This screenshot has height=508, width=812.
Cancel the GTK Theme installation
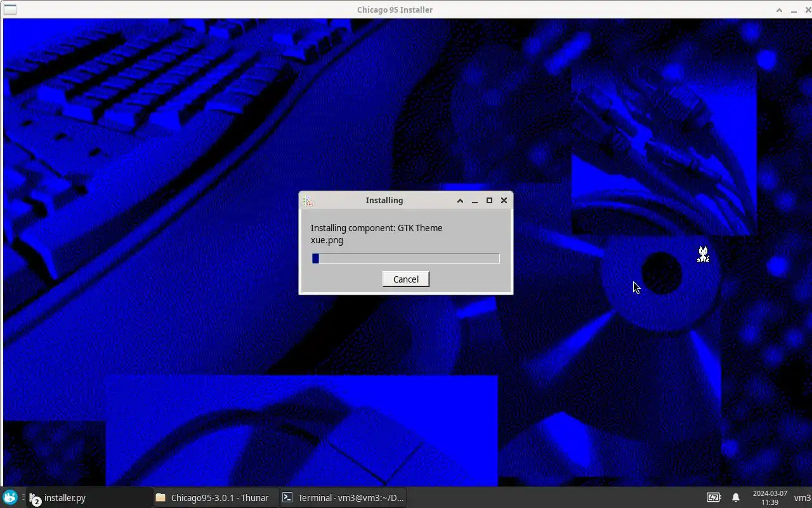point(405,279)
